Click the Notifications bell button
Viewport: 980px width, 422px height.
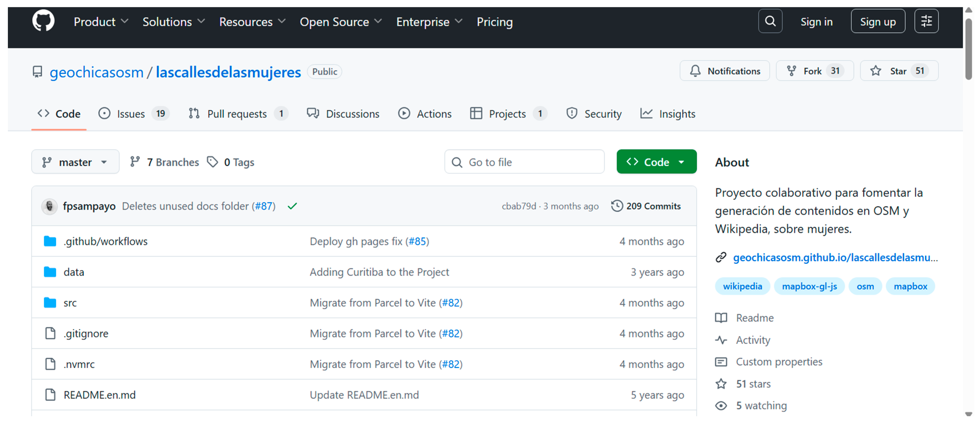click(x=724, y=71)
